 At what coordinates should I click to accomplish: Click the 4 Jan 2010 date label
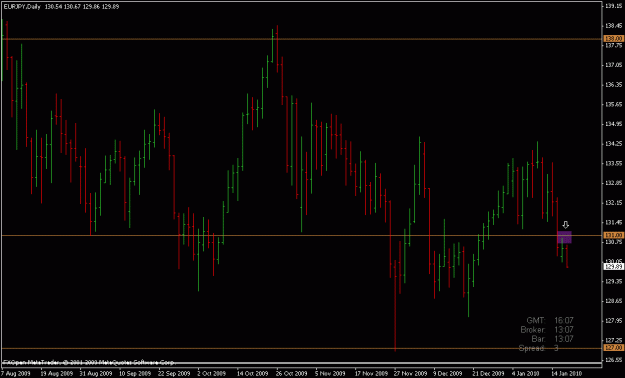527,374
